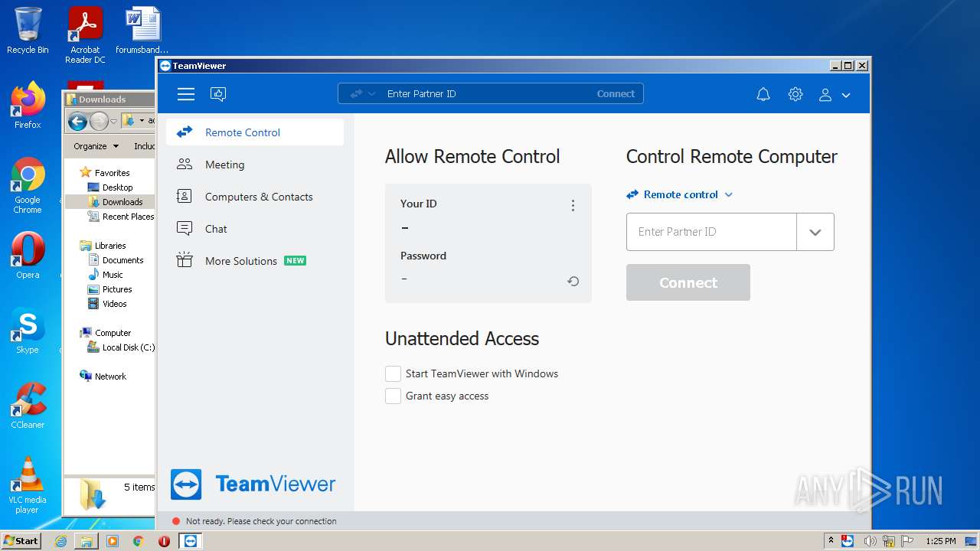Expand the Remote control mode dropdown
Image resolution: width=980 pixels, height=551 pixels.
tap(680, 194)
